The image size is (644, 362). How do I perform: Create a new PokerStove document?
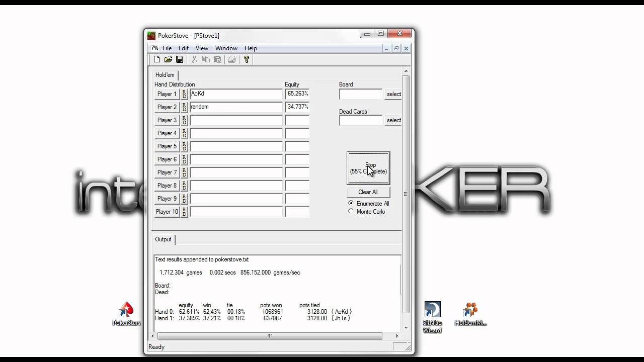pyautogui.click(x=156, y=59)
